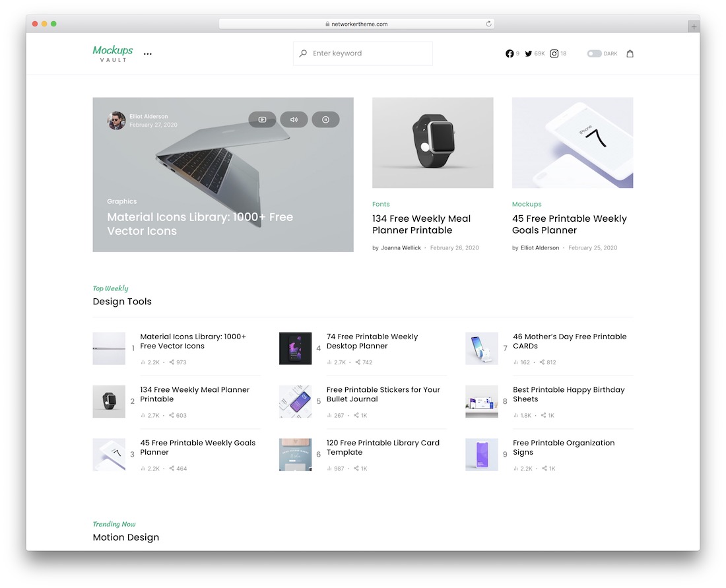The width and height of the screenshot is (726, 588).
Task: Click the laptop thumbnail for item 1
Action: (109, 348)
